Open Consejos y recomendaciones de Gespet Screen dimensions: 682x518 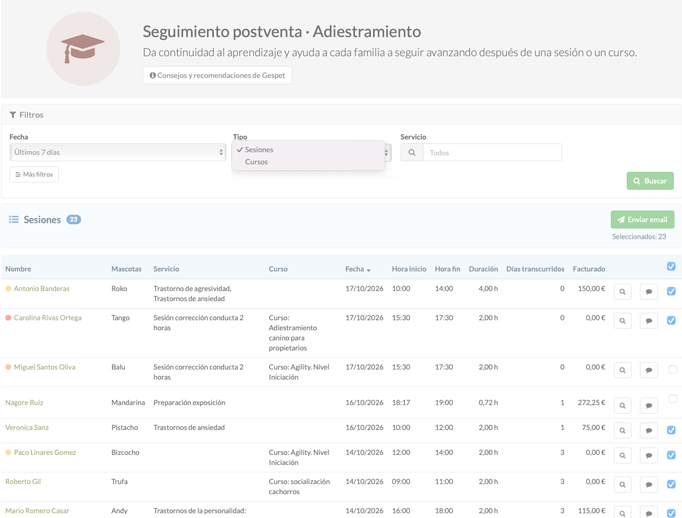pos(217,75)
